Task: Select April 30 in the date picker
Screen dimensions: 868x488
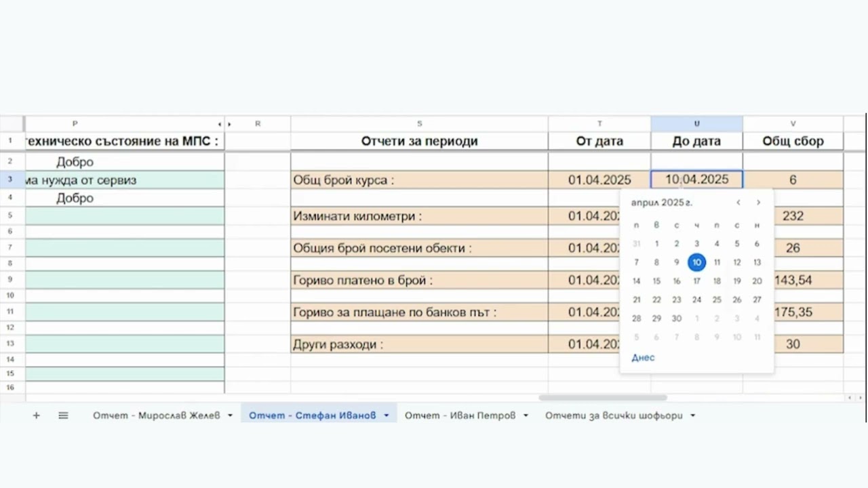Action: tap(676, 319)
